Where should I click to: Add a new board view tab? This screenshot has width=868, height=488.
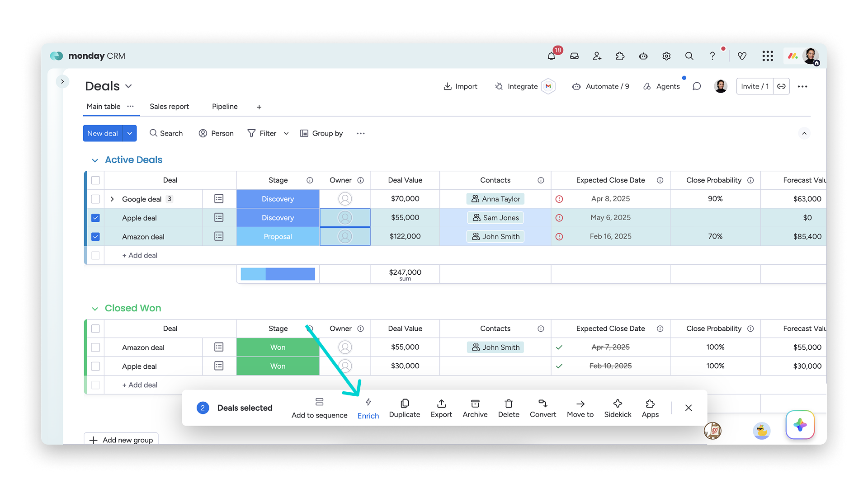click(259, 107)
